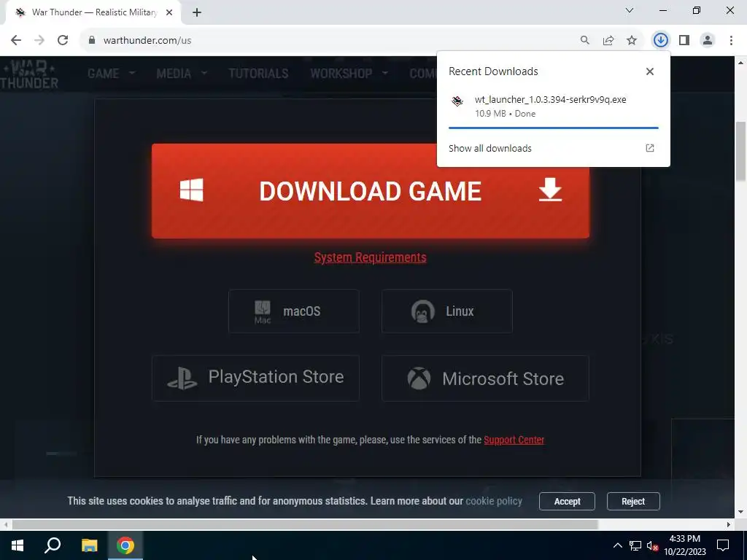Open the Chrome profile avatar icon
Image resolution: width=747 pixels, height=560 pixels.
click(708, 40)
